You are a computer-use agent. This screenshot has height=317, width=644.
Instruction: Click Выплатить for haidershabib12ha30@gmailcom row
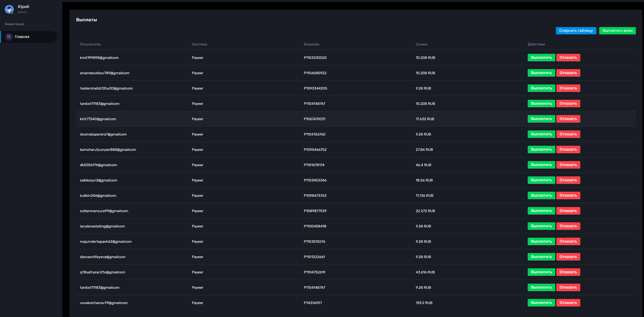point(541,88)
